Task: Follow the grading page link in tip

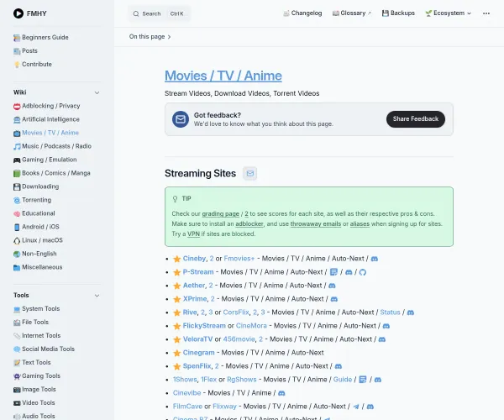Action: pyautogui.click(x=220, y=214)
